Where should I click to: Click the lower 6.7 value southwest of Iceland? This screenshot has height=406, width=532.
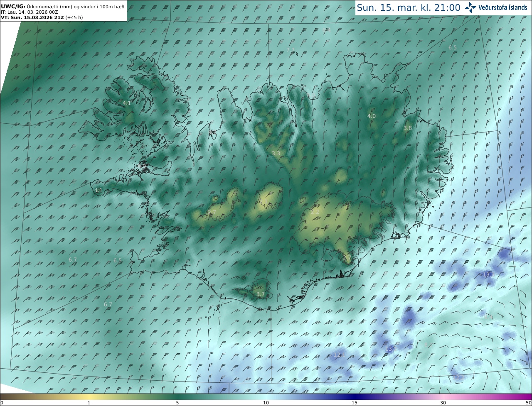coord(108,305)
